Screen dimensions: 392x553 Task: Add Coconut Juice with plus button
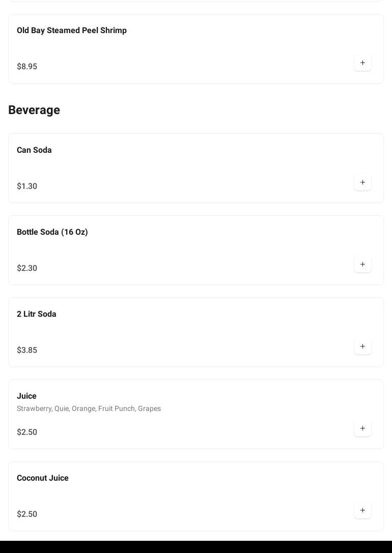[362, 510]
